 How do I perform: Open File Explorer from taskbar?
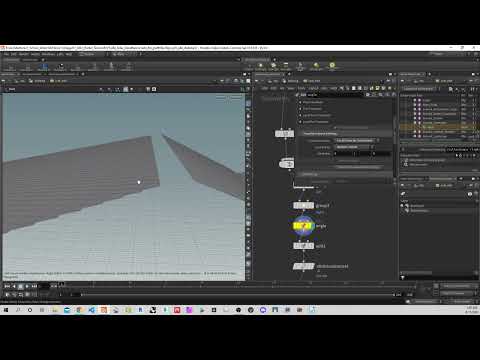pos(55,310)
